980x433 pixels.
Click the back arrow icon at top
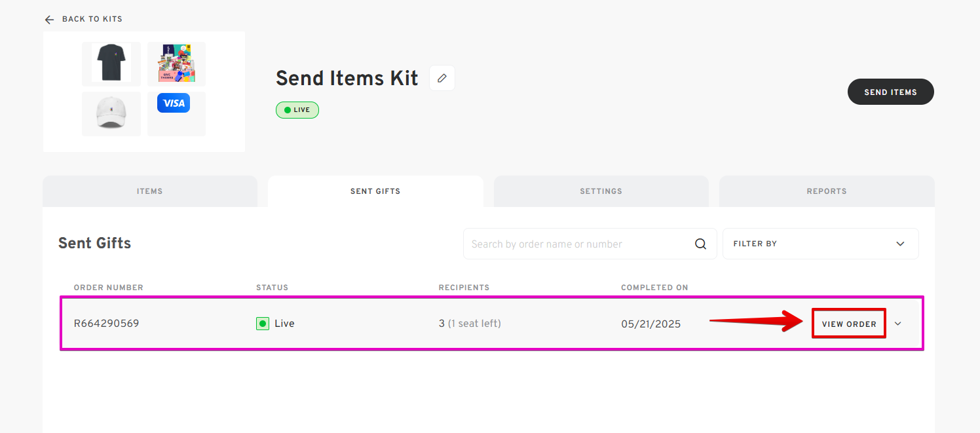(x=49, y=20)
